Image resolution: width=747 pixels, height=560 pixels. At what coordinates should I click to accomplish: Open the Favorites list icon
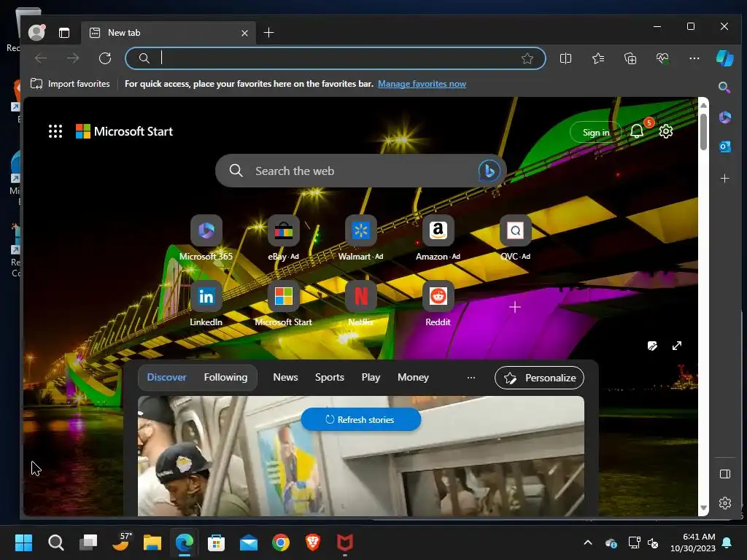pyautogui.click(x=598, y=58)
